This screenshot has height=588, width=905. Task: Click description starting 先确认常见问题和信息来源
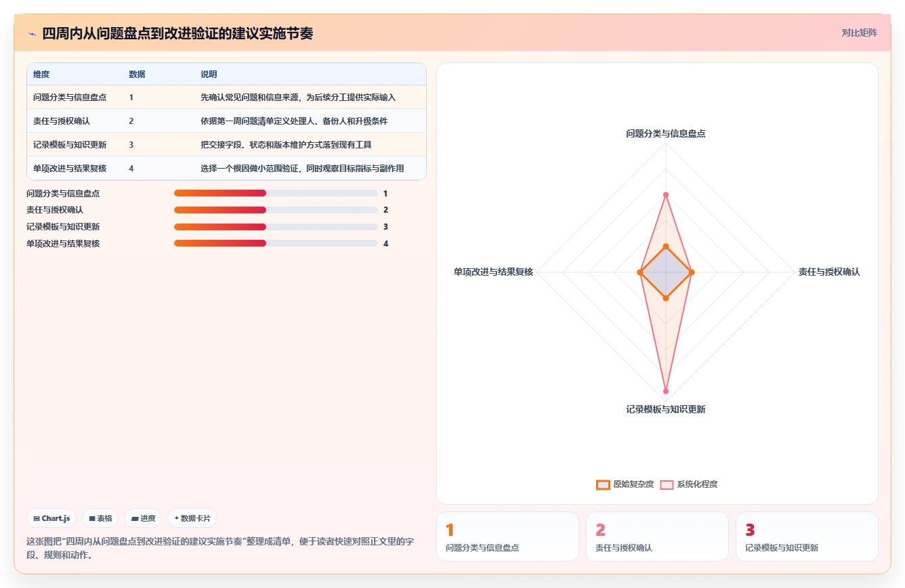pyautogui.click(x=298, y=98)
